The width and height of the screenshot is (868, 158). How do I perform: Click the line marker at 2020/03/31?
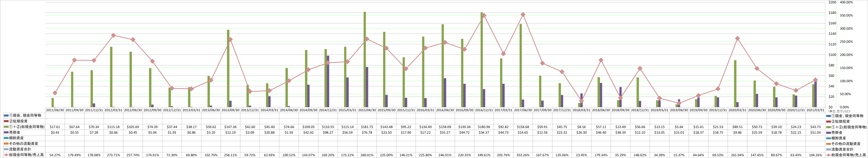pos(738,38)
